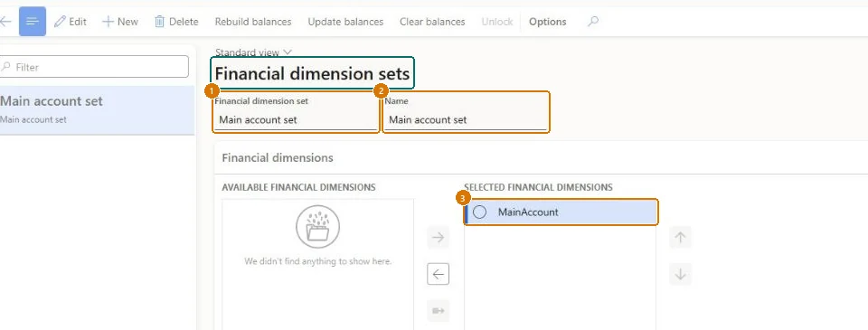The image size is (868, 330).
Task: Click the Financial dimension sets page title
Action: 312,73
